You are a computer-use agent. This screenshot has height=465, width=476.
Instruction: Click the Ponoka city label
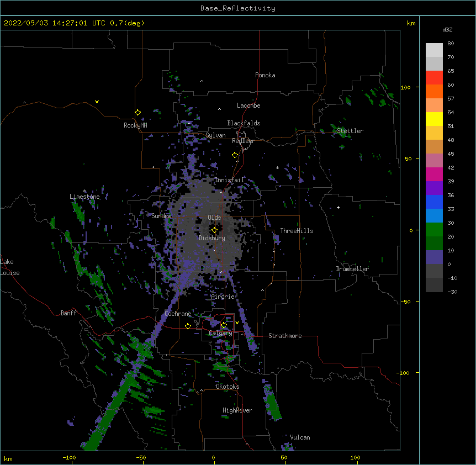pos(265,75)
